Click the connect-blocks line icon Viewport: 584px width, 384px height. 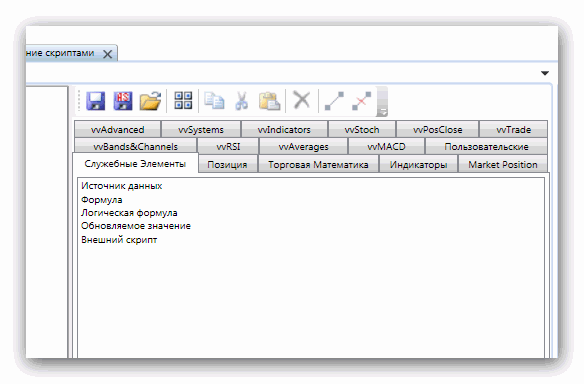pos(334,101)
